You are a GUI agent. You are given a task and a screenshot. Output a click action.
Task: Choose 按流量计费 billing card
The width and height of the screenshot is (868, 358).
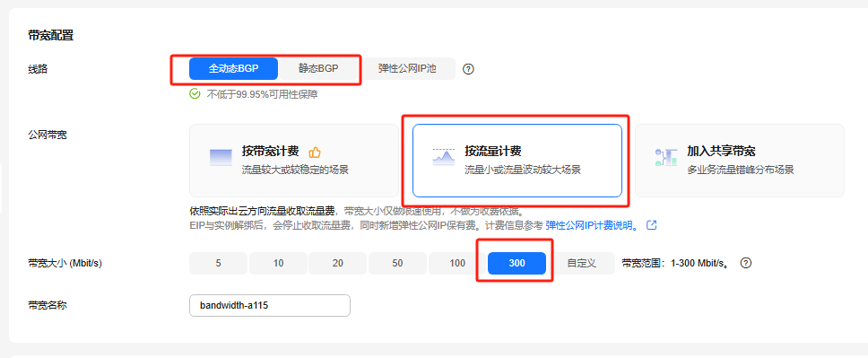[517, 160]
